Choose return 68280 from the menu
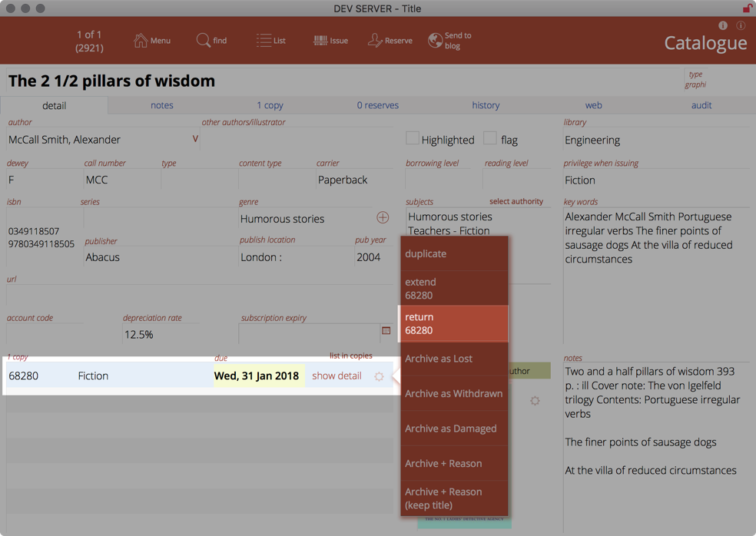This screenshot has height=536, width=756. pyautogui.click(x=453, y=323)
